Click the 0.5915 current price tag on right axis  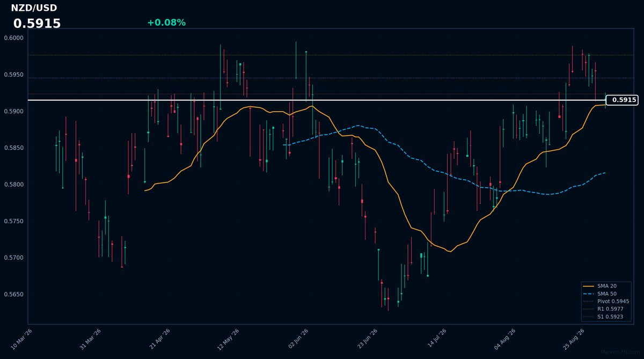(x=622, y=100)
